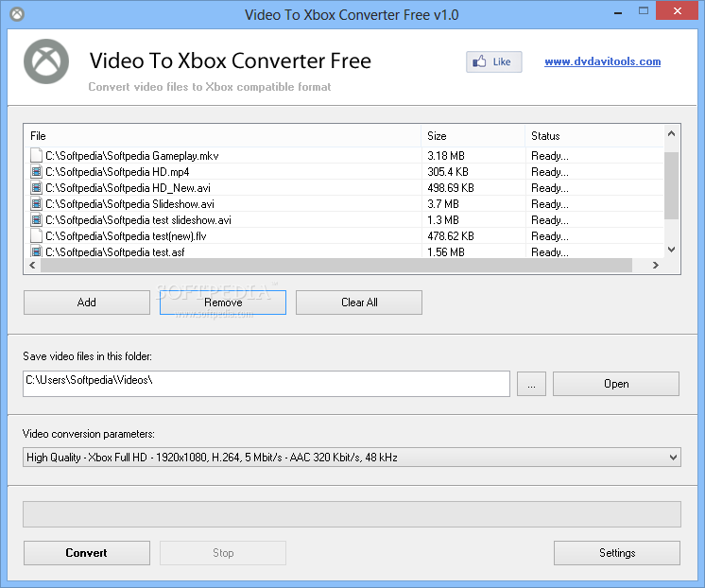The width and height of the screenshot is (705, 588).
Task: Click the Xbox logo in the header
Action: pyautogui.click(x=46, y=61)
